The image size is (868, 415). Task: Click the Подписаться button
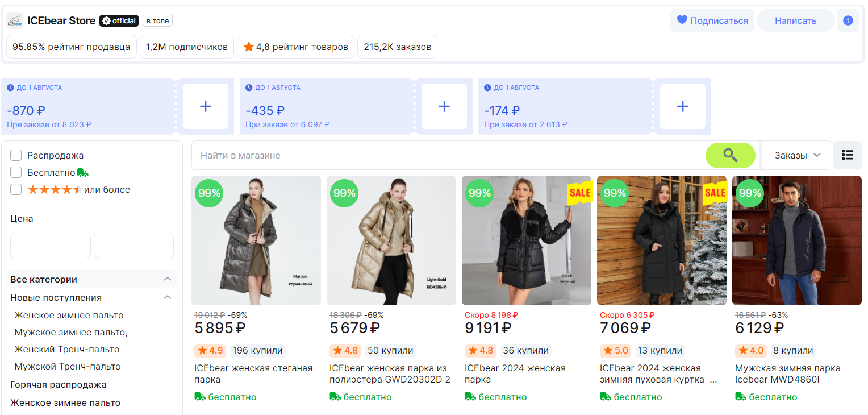[x=712, y=20]
